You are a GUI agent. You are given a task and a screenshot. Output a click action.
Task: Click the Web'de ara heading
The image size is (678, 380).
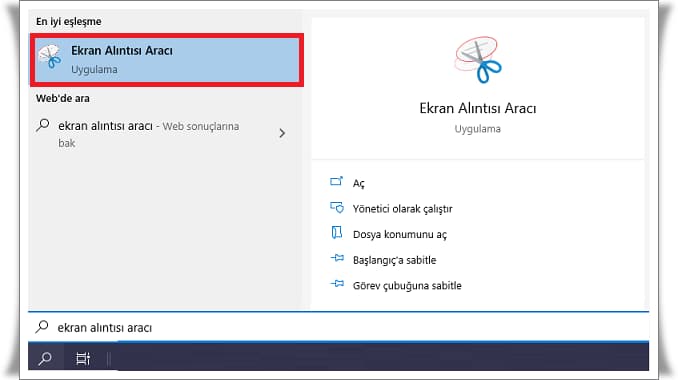click(x=63, y=98)
